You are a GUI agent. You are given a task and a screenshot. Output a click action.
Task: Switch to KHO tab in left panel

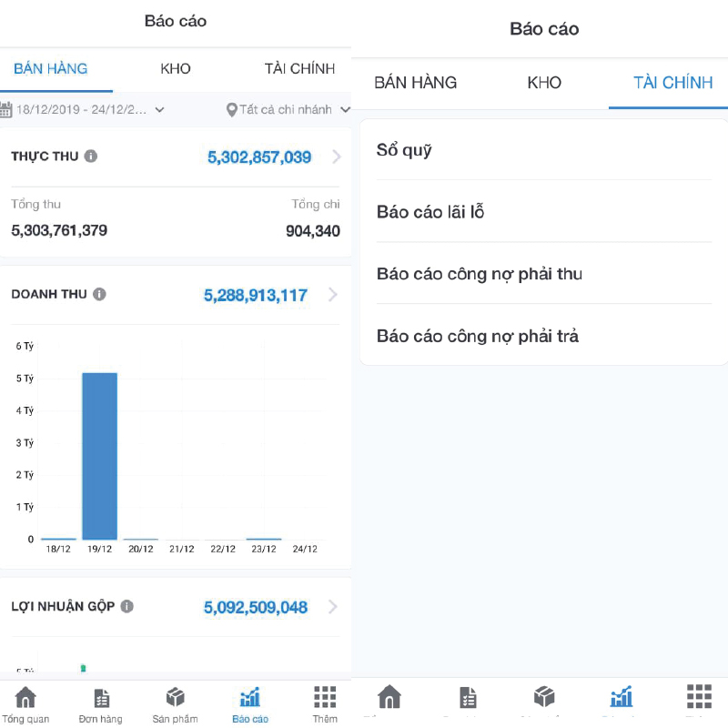(176, 69)
